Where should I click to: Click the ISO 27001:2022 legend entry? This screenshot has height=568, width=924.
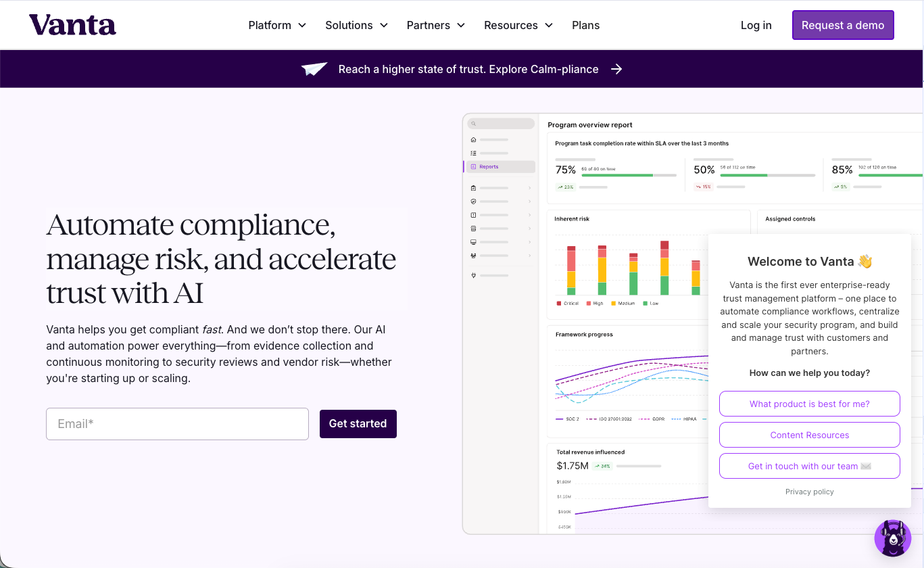609,419
